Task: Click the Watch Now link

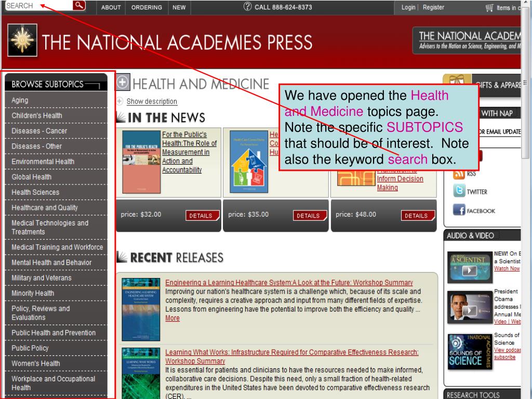Action: coord(507,269)
